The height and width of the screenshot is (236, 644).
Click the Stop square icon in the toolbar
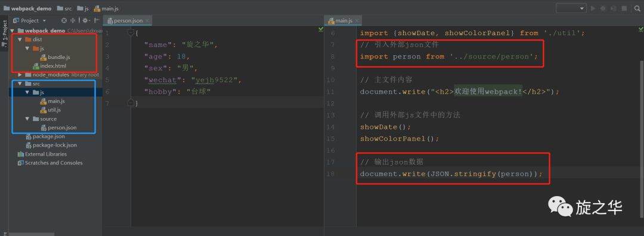tap(624, 8)
